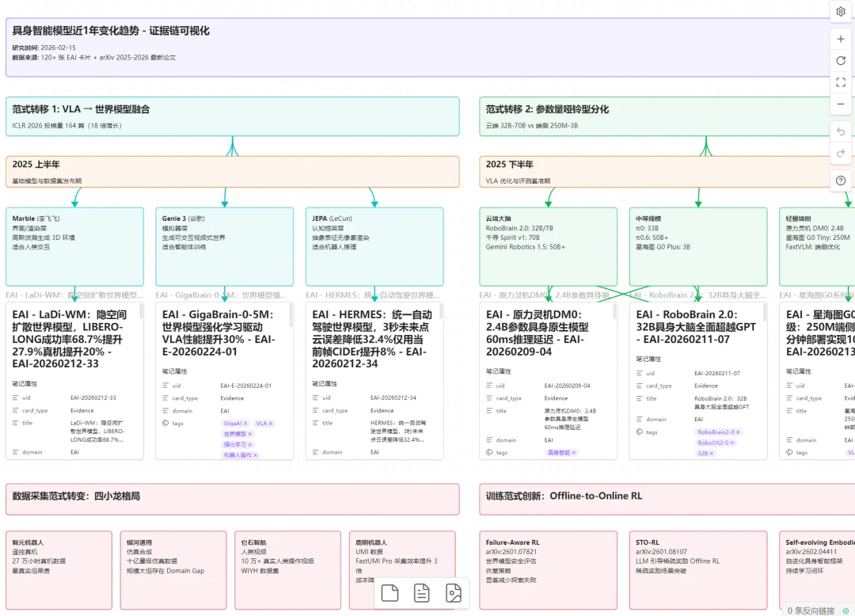This screenshot has height=616, width=855.
Task: Remove the 具身智能 tag
Action: pos(574,453)
